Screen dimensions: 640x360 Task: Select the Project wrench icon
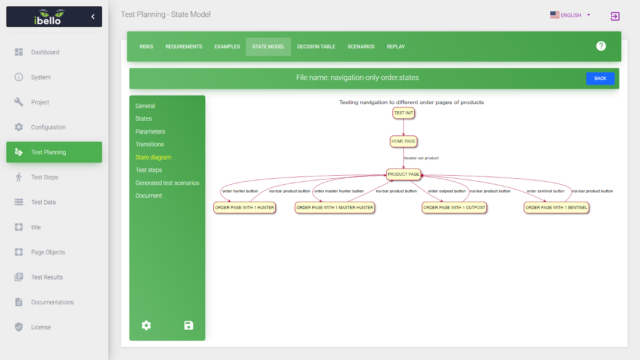pyautogui.click(x=19, y=102)
